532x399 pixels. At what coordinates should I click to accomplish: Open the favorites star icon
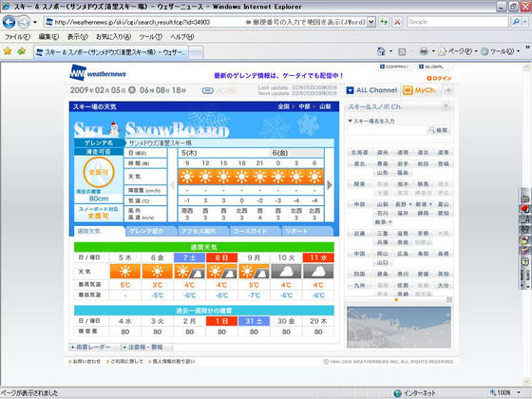click(x=8, y=51)
